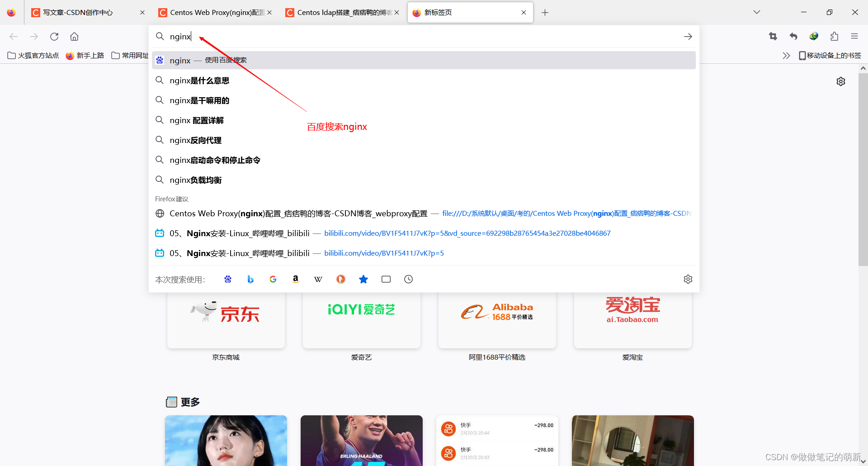Search this time with Amazon icon
This screenshot has height=466, width=868.
[296, 279]
